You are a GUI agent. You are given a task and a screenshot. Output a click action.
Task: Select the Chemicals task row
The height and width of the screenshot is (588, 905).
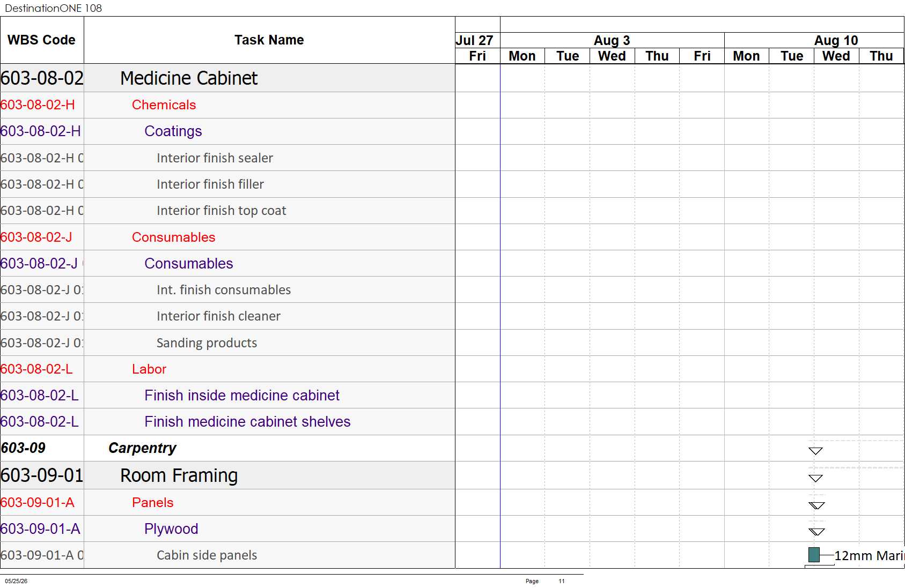tap(227, 105)
